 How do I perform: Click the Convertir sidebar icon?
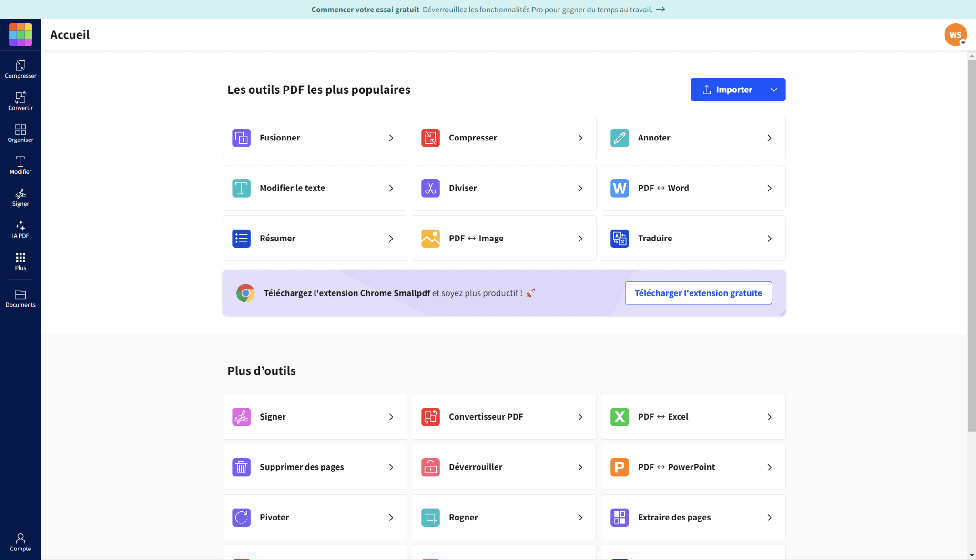tap(20, 101)
